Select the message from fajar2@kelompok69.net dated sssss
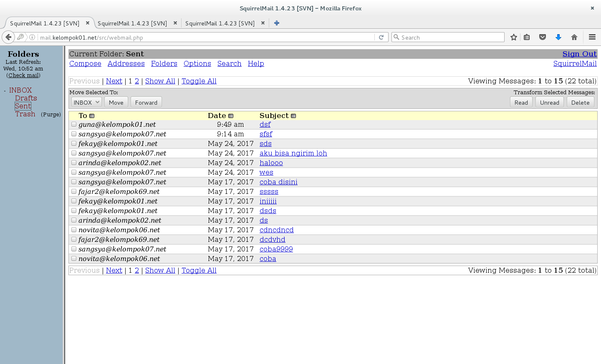601x364 pixels. 73,191
